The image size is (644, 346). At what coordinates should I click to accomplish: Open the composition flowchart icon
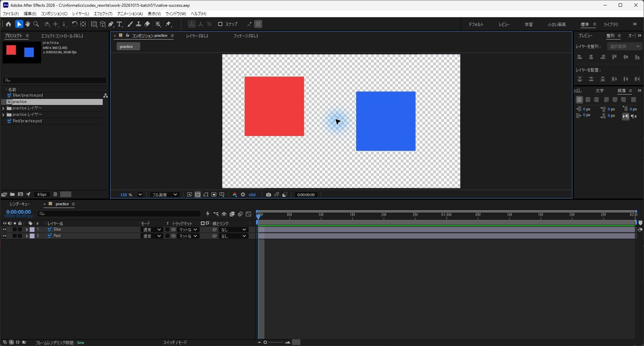click(x=105, y=96)
